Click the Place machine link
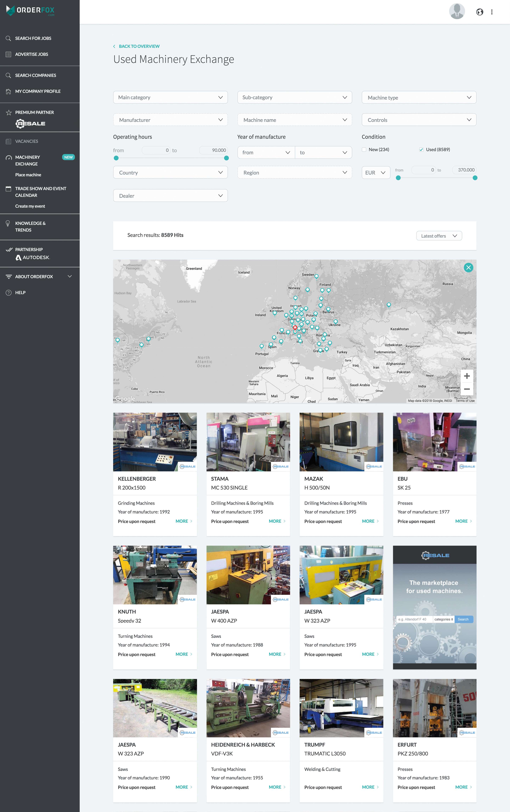 pyautogui.click(x=28, y=175)
